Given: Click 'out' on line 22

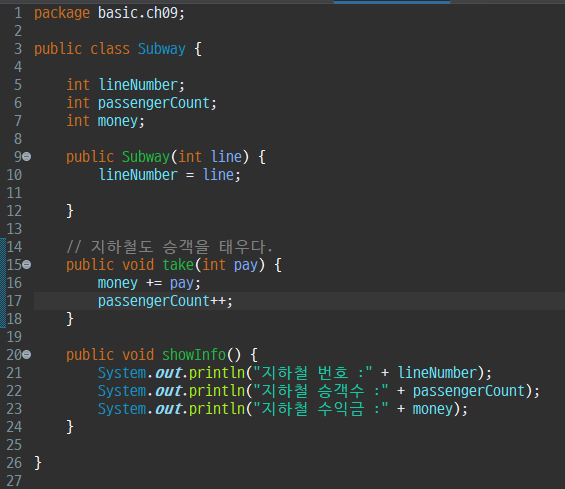Looking at the screenshot, I should coord(168,391).
